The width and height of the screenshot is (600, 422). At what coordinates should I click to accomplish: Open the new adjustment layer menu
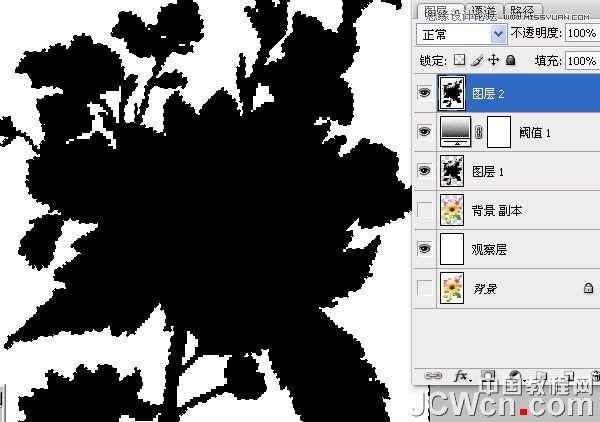515,376
